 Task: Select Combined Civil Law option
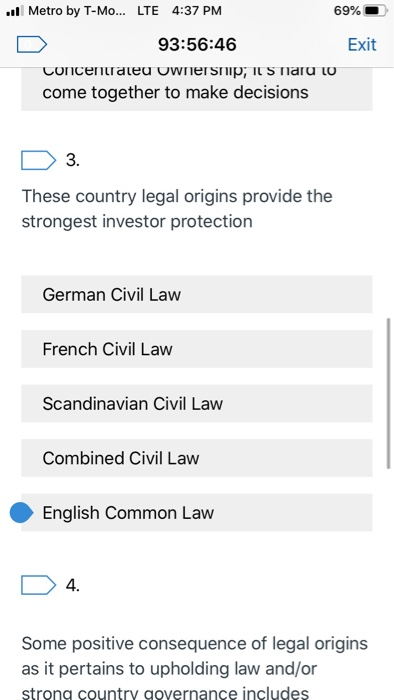tap(197, 458)
